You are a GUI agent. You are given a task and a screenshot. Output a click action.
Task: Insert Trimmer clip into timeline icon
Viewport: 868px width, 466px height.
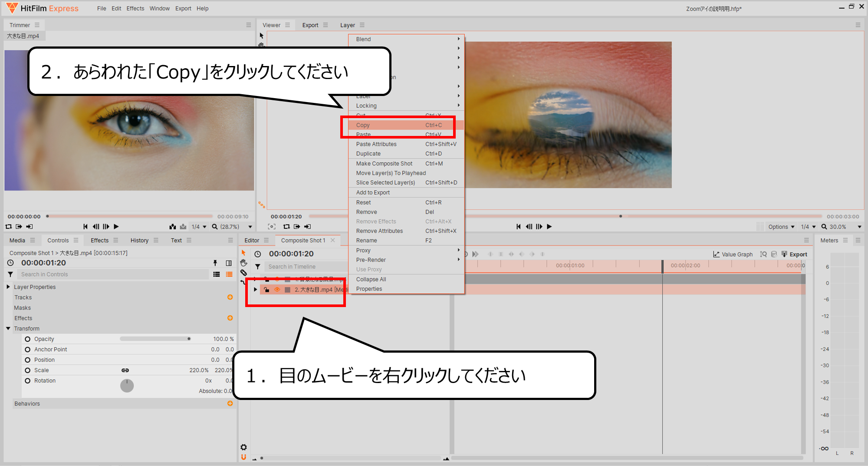(173, 227)
